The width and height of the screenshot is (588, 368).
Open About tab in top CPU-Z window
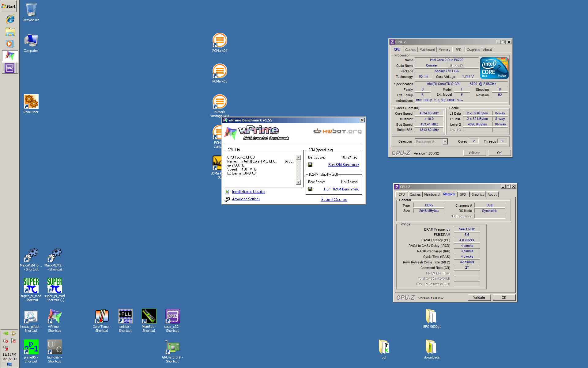(488, 50)
